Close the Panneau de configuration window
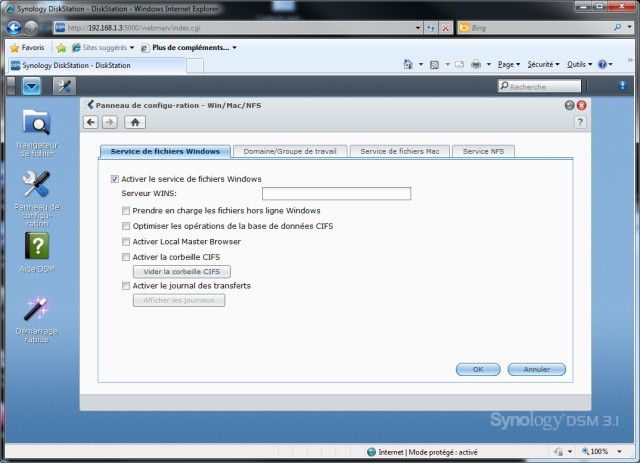This screenshot has width=640, height=463. pyautogui.click(x=582, y=105)
